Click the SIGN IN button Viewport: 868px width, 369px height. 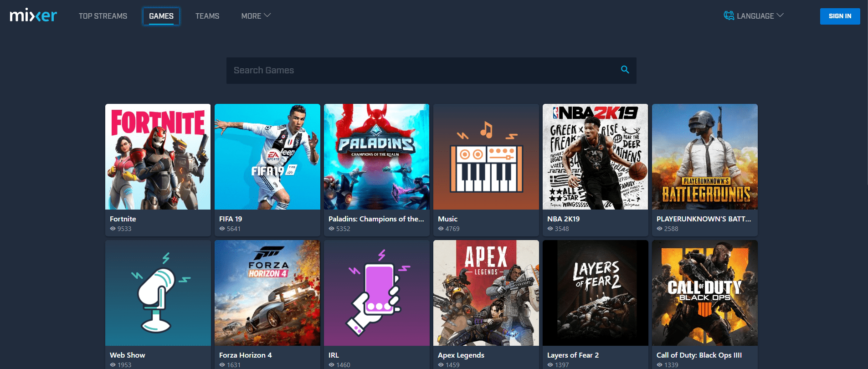tap(840, 16)
